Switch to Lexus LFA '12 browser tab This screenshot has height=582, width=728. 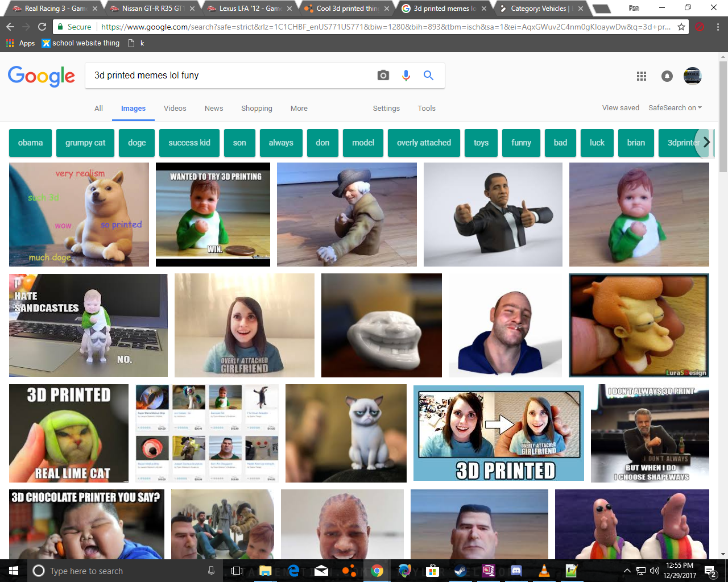(x=249, y=9)
